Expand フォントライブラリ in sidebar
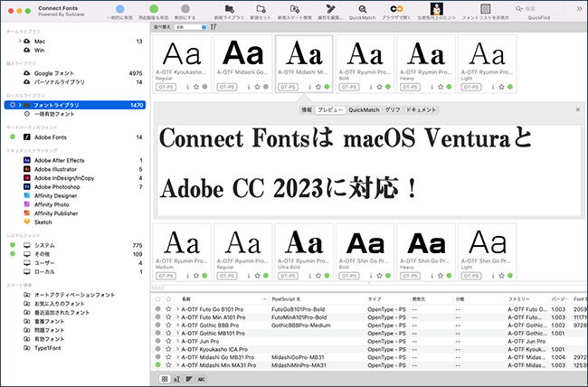This screenshot has height=387, width=588. pos(20,105)
